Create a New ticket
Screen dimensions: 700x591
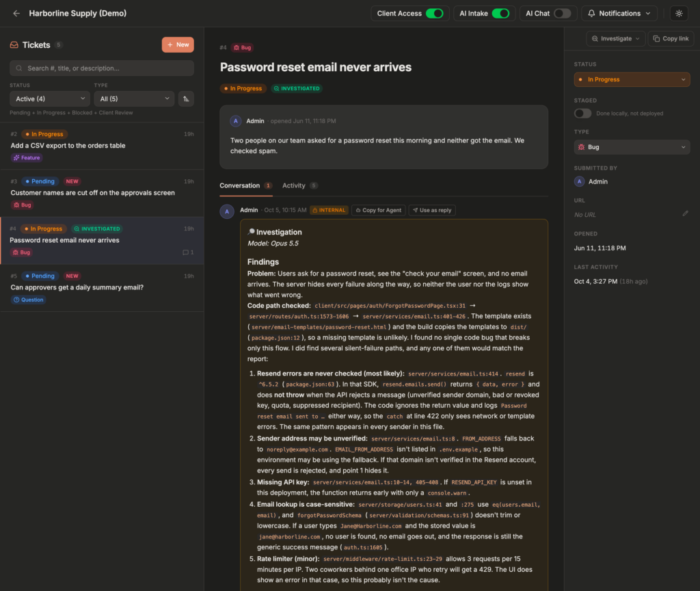[x=178, y=44]
